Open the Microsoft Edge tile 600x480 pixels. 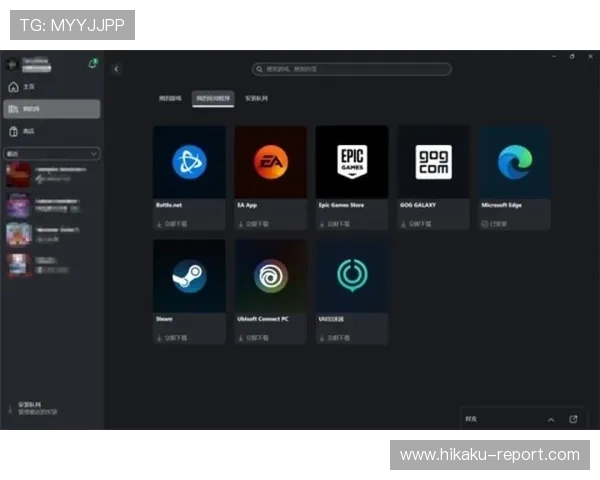click(x=514, y=162)
